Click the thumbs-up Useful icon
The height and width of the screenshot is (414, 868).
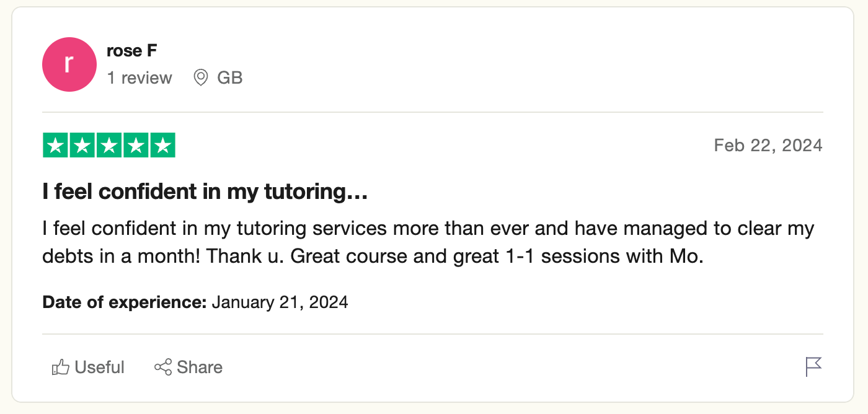(60, 368)
